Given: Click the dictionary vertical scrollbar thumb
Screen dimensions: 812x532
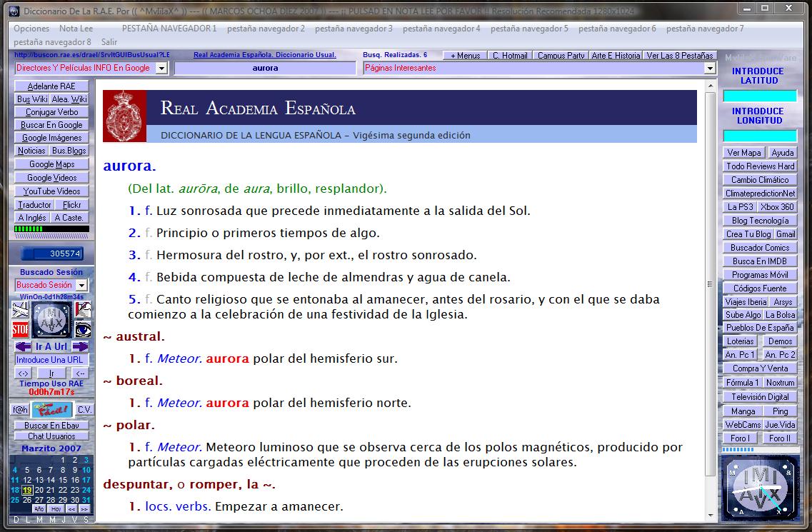Looking at the screenshot, I should coord(710,284).
